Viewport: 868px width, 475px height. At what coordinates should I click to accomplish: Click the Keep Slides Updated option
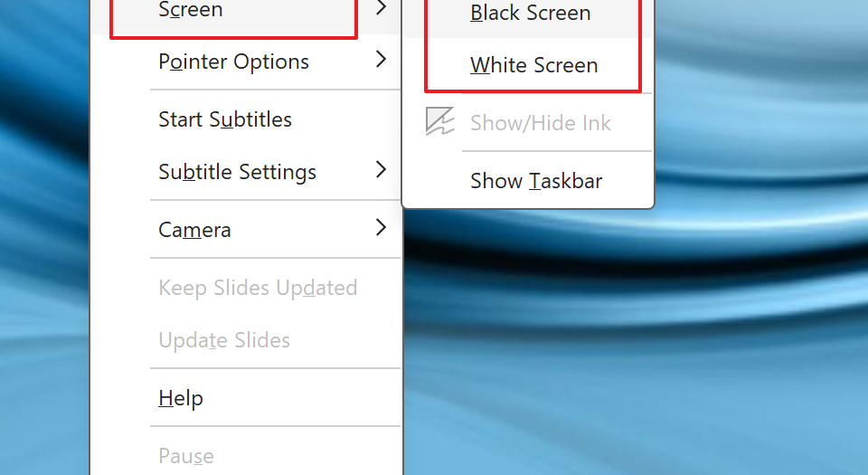pyautogui.click(x=258, y=288)
